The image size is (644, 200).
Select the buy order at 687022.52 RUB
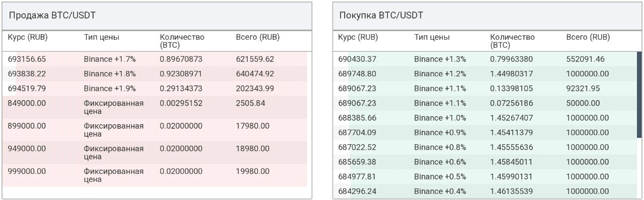click(485, 147)
